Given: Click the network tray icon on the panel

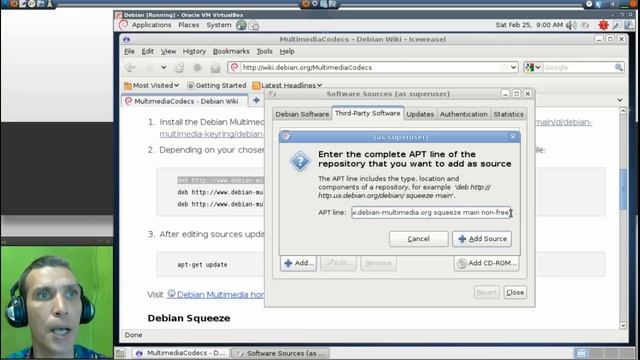Looking at the screenshot, I should (x=629, y=25).
